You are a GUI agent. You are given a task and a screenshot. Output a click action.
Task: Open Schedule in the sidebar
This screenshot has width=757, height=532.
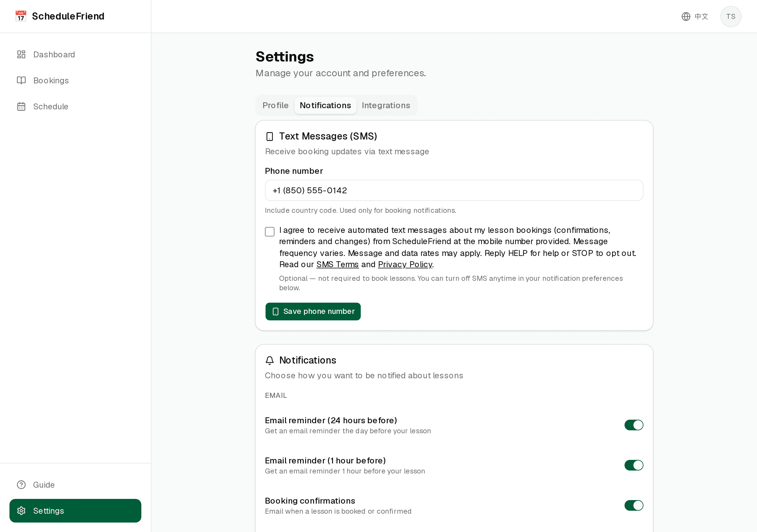(x=75, y=106)
